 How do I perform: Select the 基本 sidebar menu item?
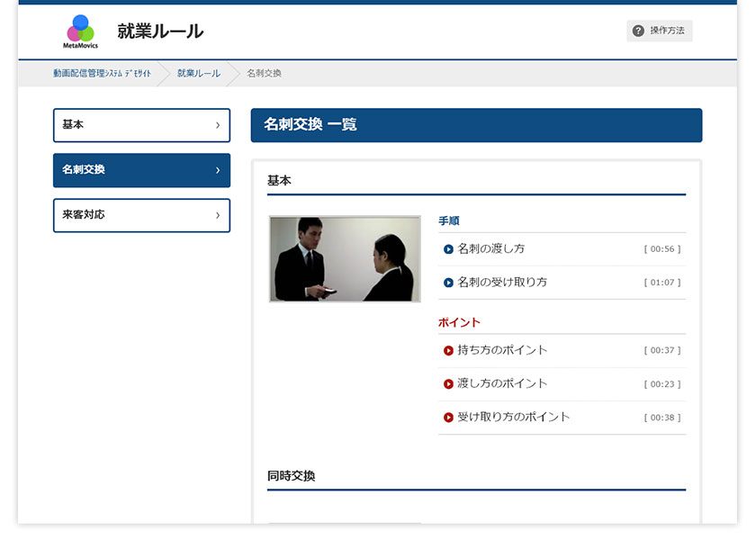coord(142,125)
